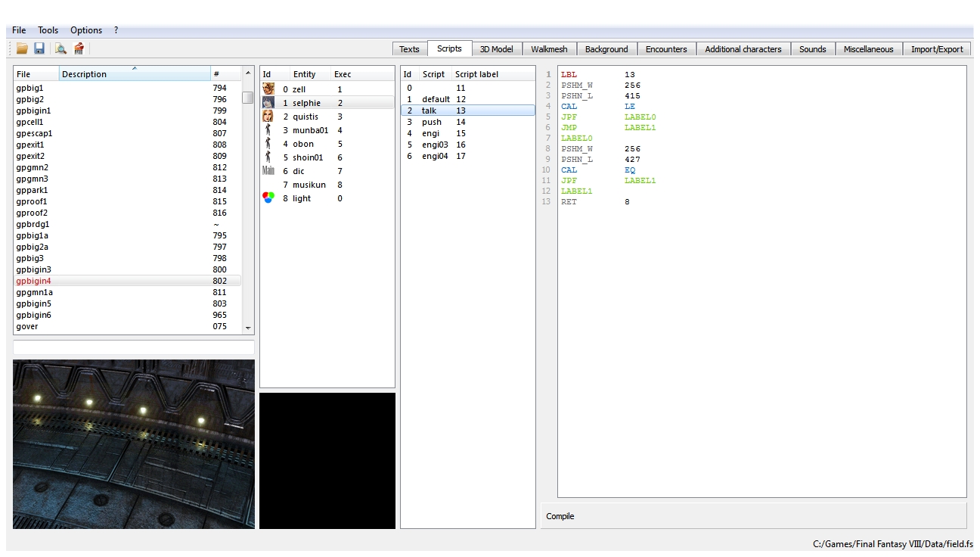This screenshot has height=557, width=980.
Task: Open the Sounds tab
Action: pyautogui.click(x=813, y=49)
